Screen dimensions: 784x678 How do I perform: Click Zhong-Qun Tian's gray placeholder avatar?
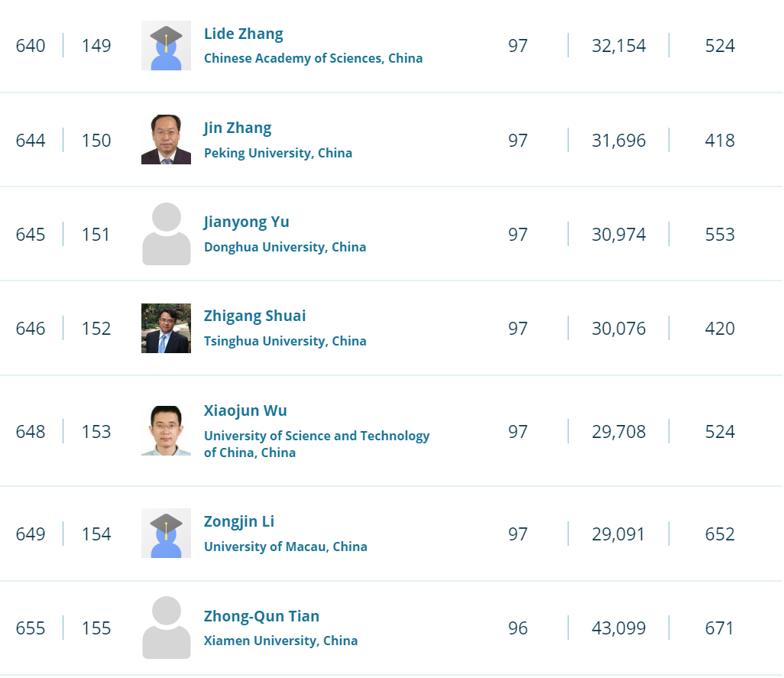(x=166, y=628)
